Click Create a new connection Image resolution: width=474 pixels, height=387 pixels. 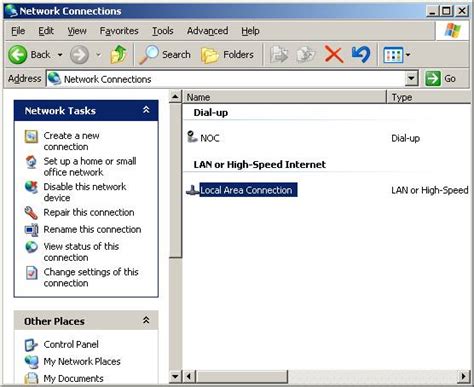click(72, 141)
